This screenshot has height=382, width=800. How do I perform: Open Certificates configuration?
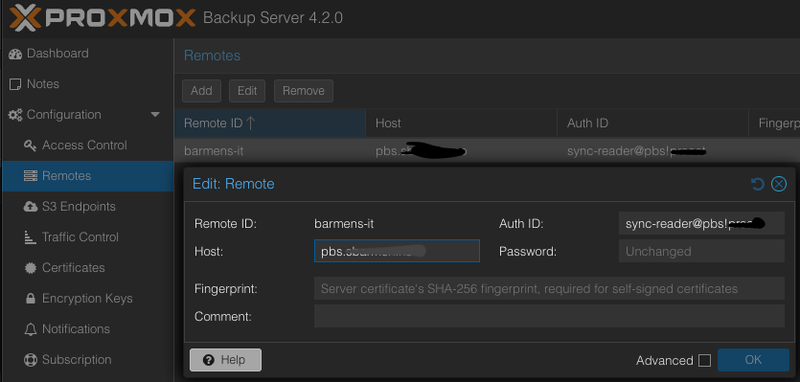pos(87,268)
